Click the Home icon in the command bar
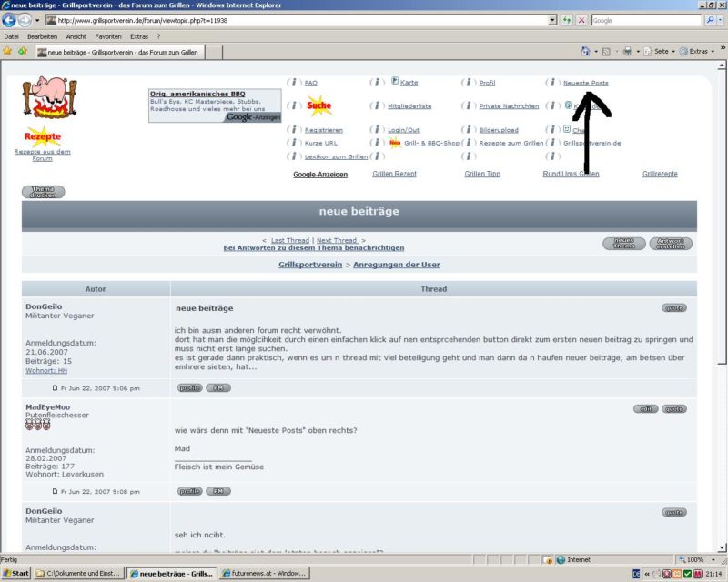This screenshot has height=582, width=728. pos(585,51)
